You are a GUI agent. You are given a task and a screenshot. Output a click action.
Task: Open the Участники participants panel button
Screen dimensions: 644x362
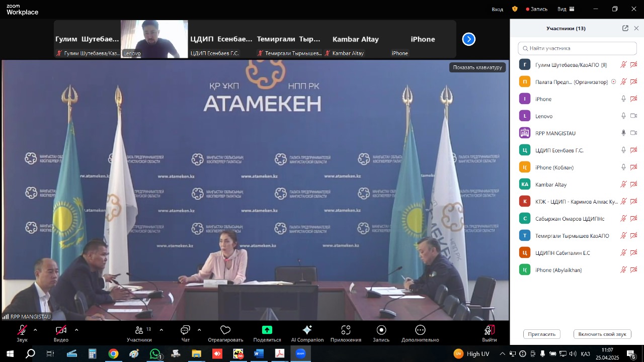[x=139, y=334]
